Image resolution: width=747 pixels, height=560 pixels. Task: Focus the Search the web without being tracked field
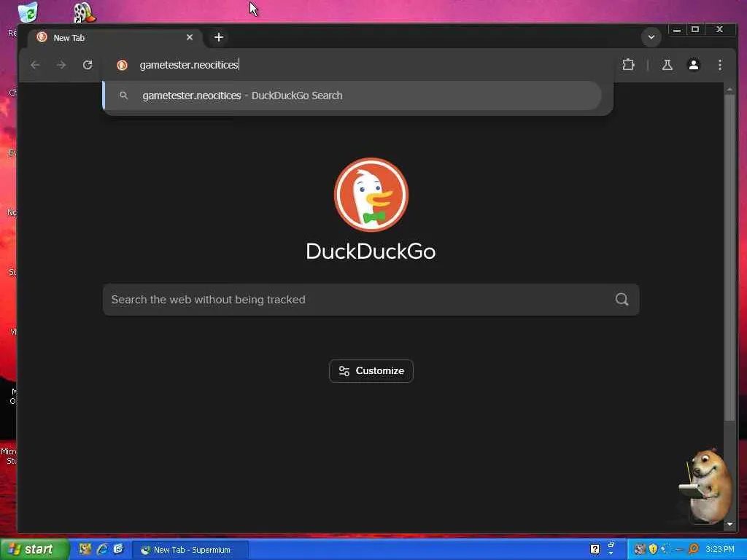click(x=371, y=300)
